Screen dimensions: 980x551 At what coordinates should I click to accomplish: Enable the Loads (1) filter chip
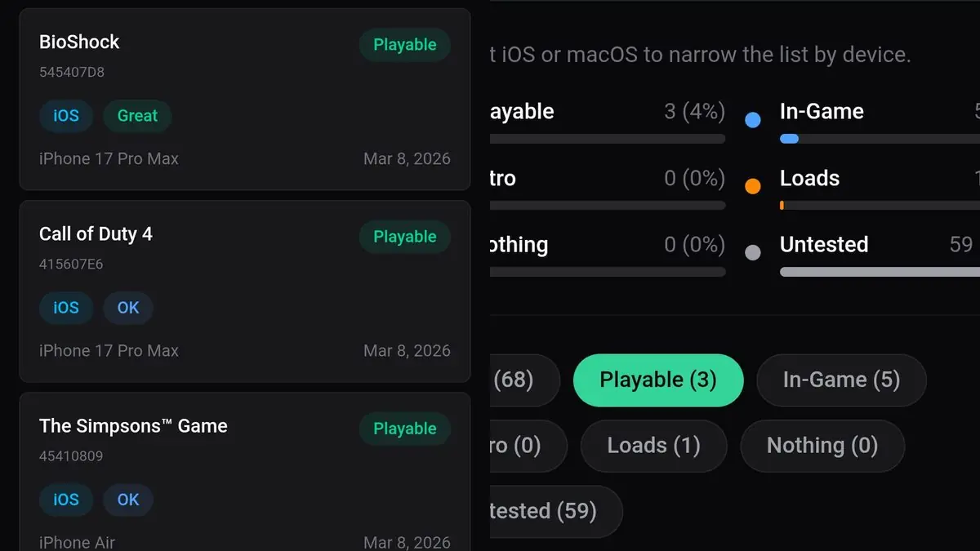coord(653,446)
